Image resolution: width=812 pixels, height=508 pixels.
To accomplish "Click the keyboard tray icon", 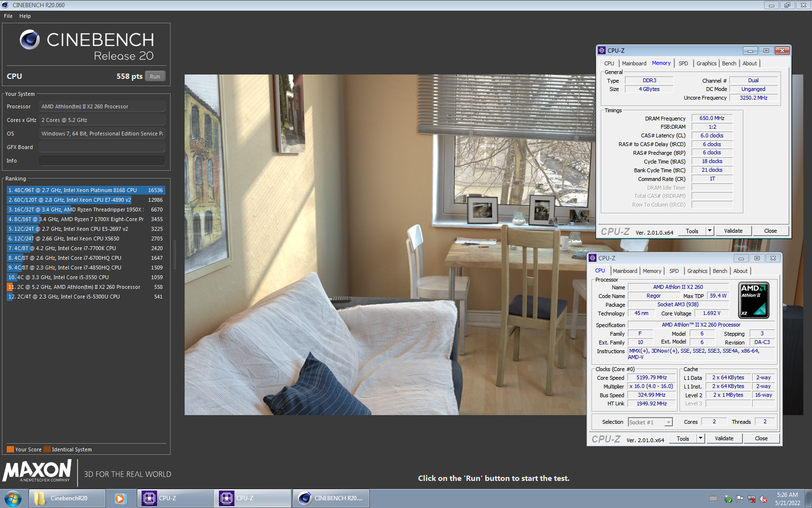I will [713, 498].
